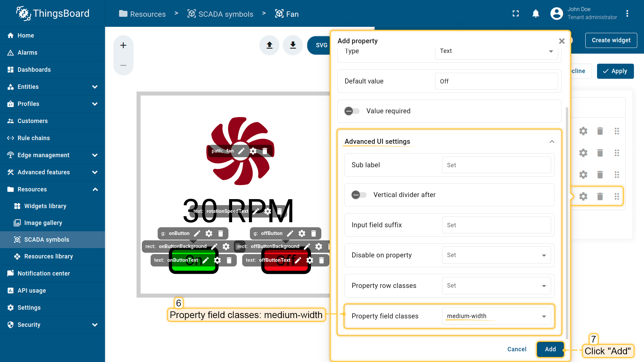
Task: Click the notifications bell icon
Action: pos(536,14)
